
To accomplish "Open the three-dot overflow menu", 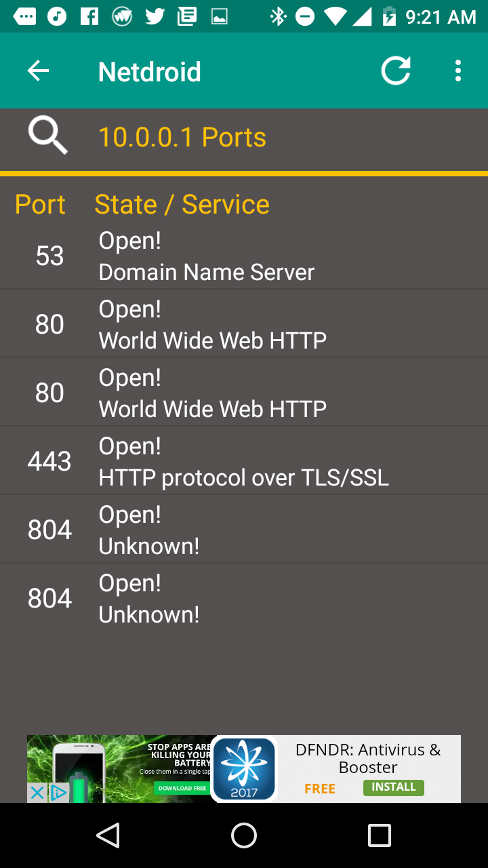I will tap(458, 71).
